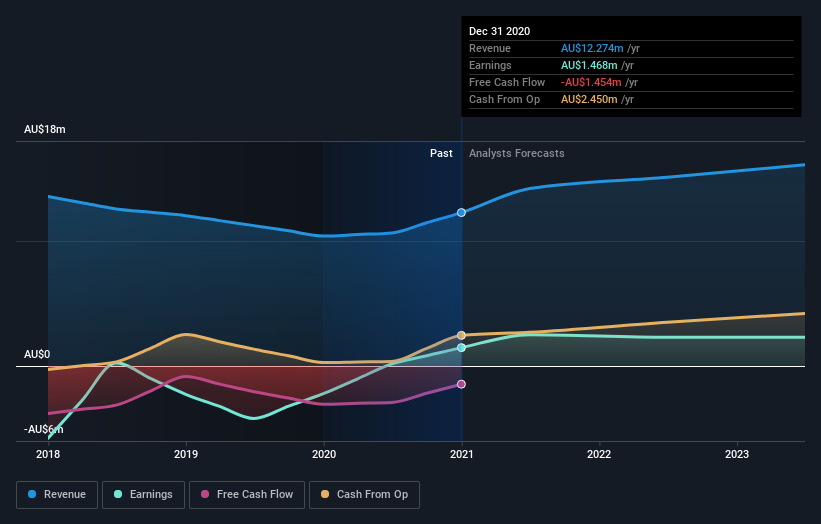
Task: Click the 2019 x-axis label
Action: 186,454
